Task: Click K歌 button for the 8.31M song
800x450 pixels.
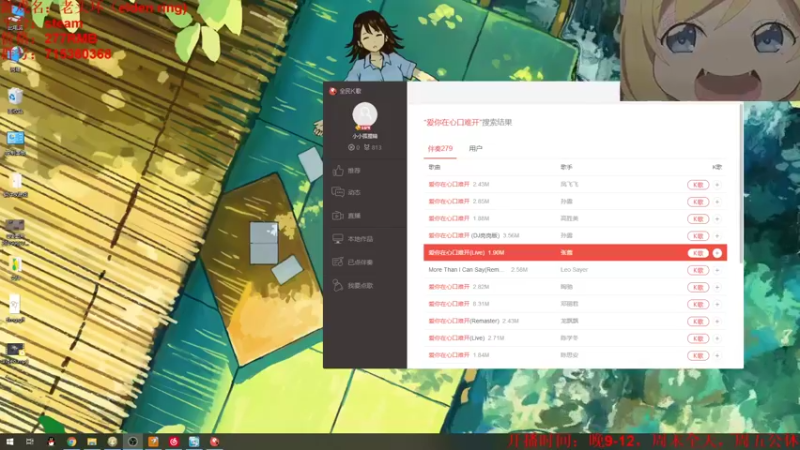Action: pos(698,304)
